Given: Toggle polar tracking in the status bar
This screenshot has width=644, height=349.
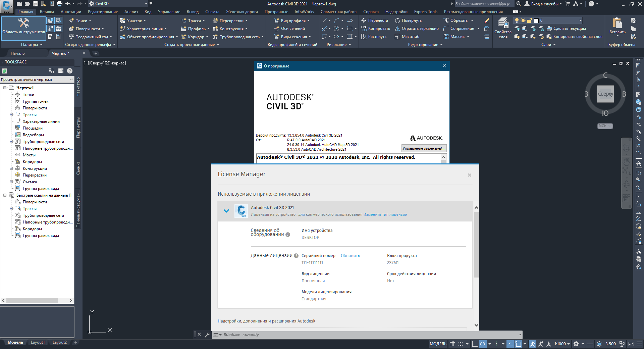Looking at the screenshot, I should 483,344.
